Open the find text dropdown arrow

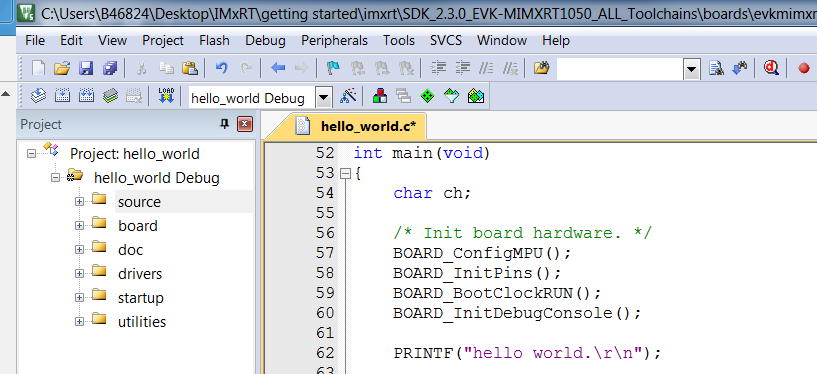point(692,70)
